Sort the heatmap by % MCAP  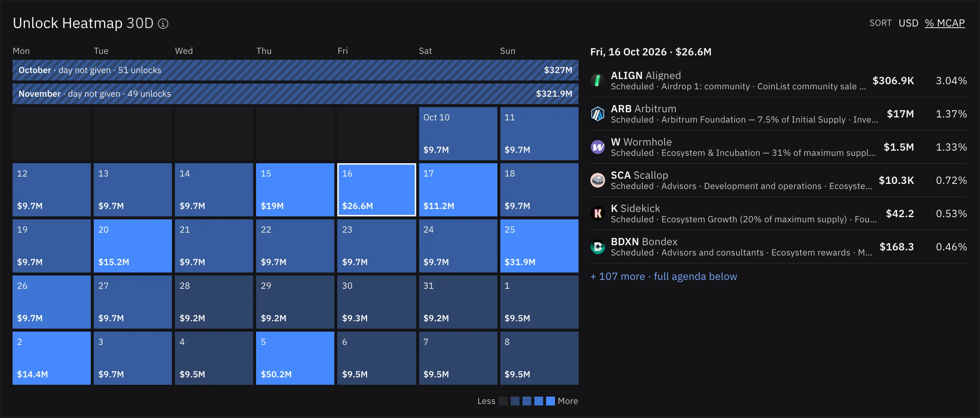(945, 23)
